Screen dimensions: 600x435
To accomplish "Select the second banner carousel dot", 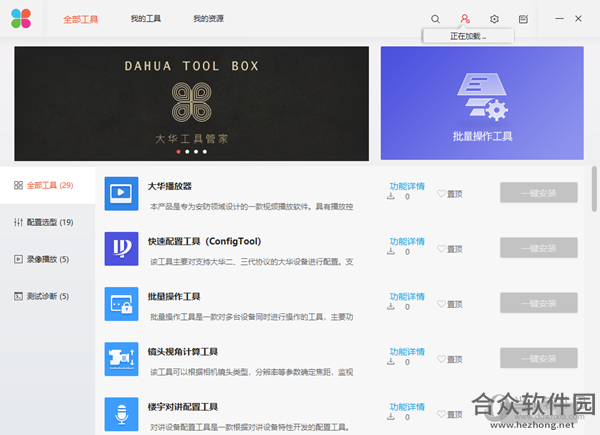I will [x=187, y=152].
